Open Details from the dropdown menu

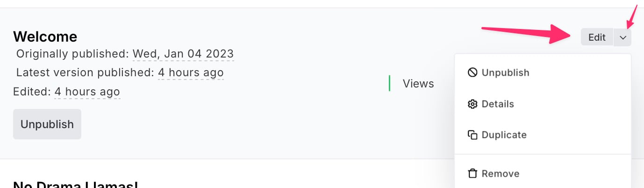[498, 104]
